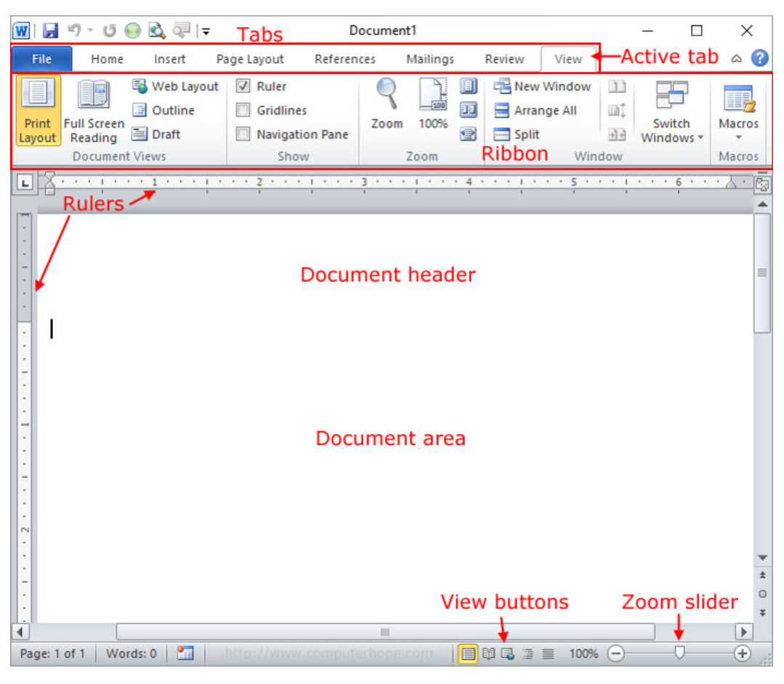Uncheck the Ruler checkbox
The height and width of the screenshot is (684, 784).
tap(243, 86)
